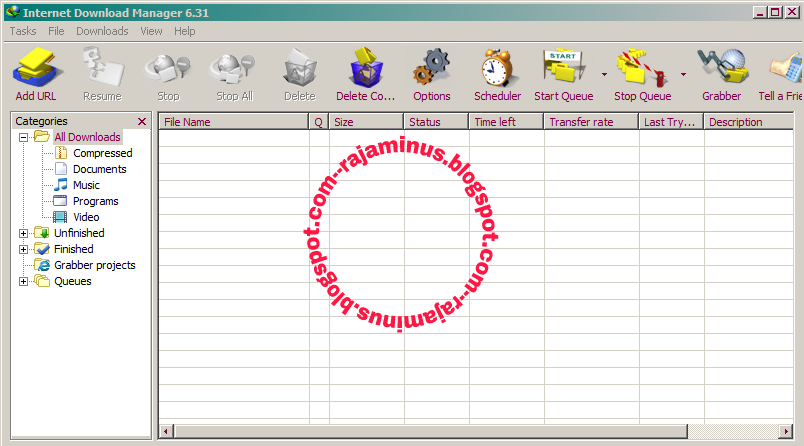Click the Delete toolbar icon
Image resolution: width=804 pixels, height=446 pixels.
click(300, 67)
